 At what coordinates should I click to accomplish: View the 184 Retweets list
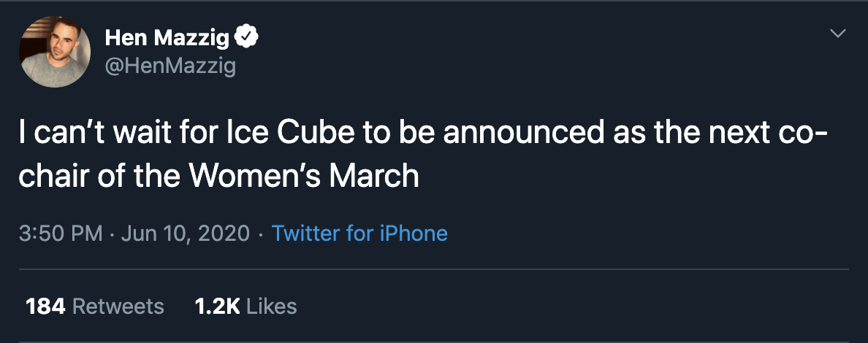point(95,306)
